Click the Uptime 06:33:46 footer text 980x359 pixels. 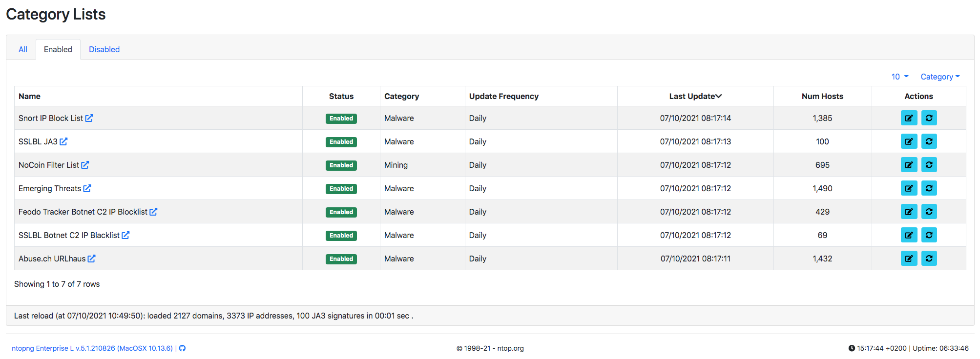click(940, 348)
